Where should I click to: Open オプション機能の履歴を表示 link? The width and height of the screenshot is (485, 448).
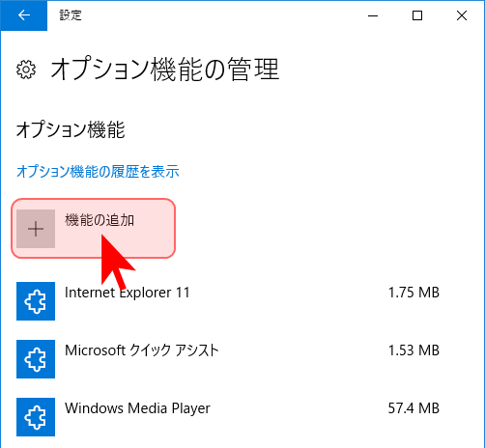pyautogui.click(x=98, y=171)
